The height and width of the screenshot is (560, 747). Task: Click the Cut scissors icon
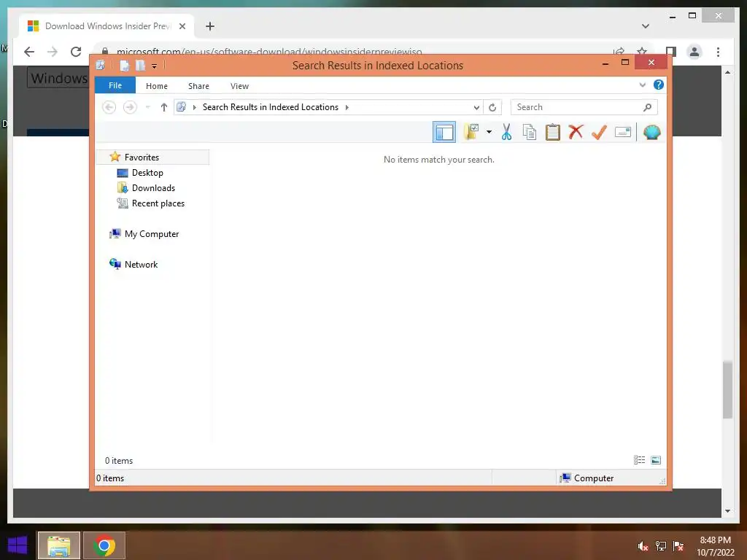click(x=506, y=132)
